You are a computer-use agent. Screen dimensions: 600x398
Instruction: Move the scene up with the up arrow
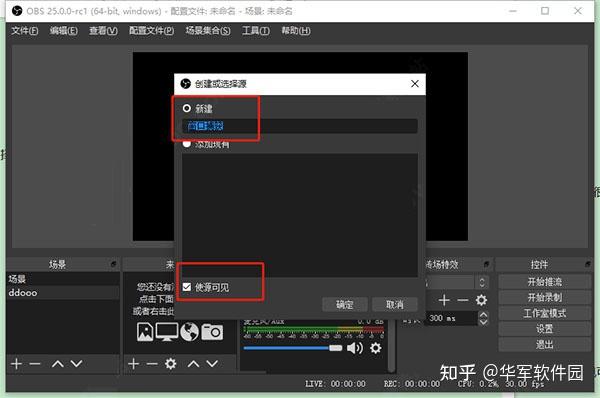(57, 364)
